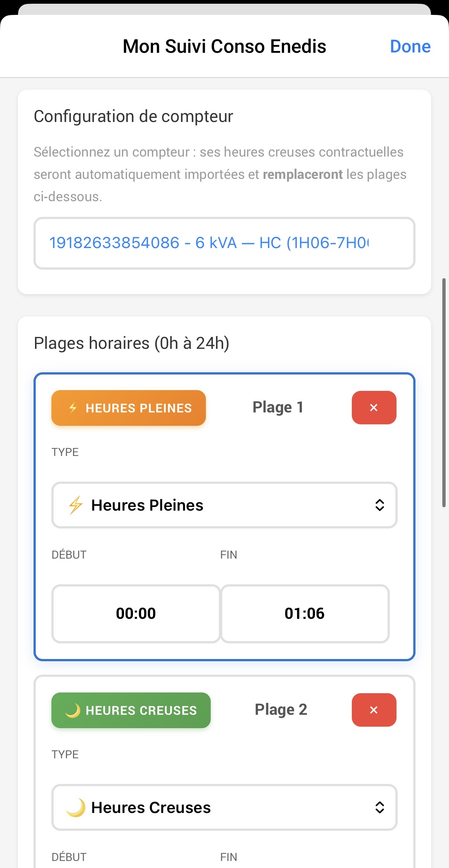This screenshot has height=868, width=449.
Task: Edit Plage 1 end time 01:06
Action: [x=305, y=614]
